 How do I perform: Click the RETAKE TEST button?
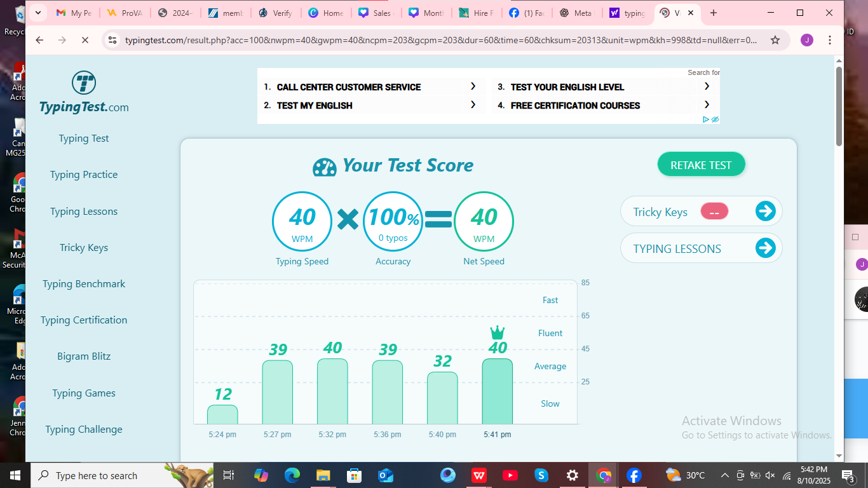click(x=701, y=164)
